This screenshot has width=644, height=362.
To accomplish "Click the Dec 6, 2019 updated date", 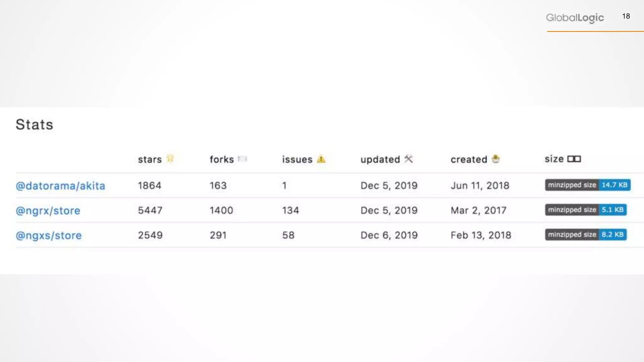I will click(389, 235).
